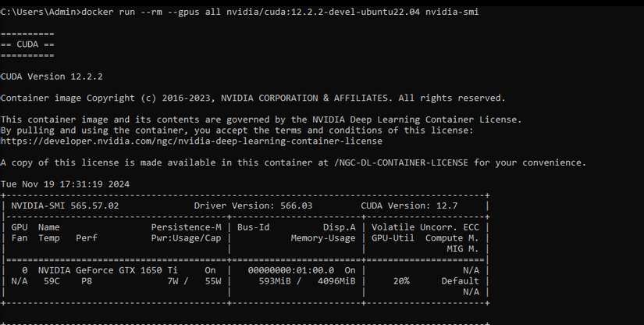
Task: Click the Bus-Id column header
Action: [x=254, y=227]
